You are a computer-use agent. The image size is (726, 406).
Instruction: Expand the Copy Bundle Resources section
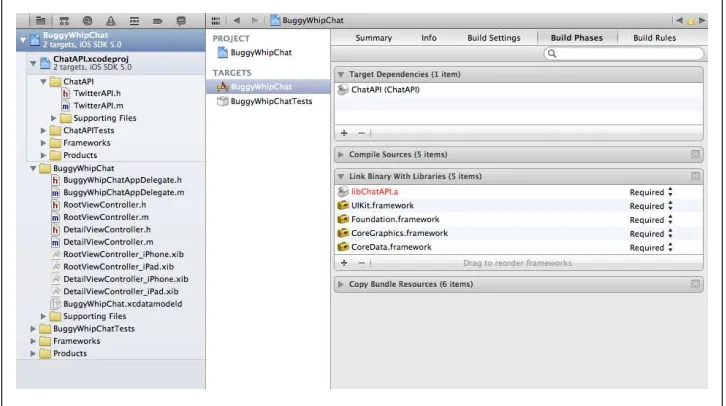click(x=341, y=284)
